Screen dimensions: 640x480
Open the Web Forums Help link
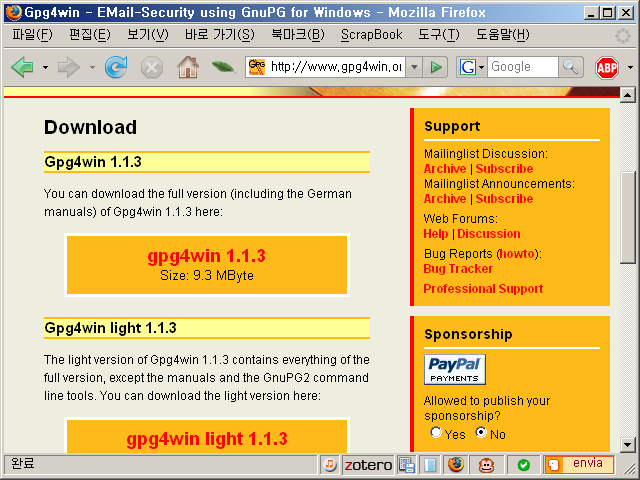pyautogui.click(x=436, y=234)
